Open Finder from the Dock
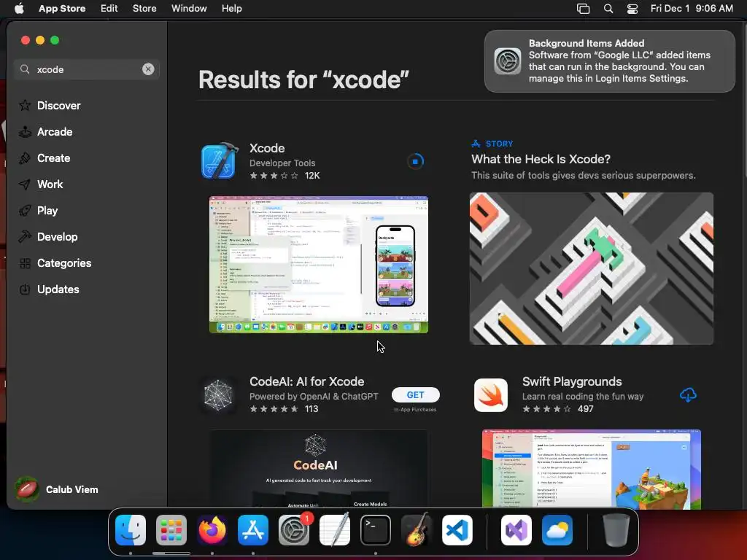Screen dimensions: 747x560 pos(131,530)
